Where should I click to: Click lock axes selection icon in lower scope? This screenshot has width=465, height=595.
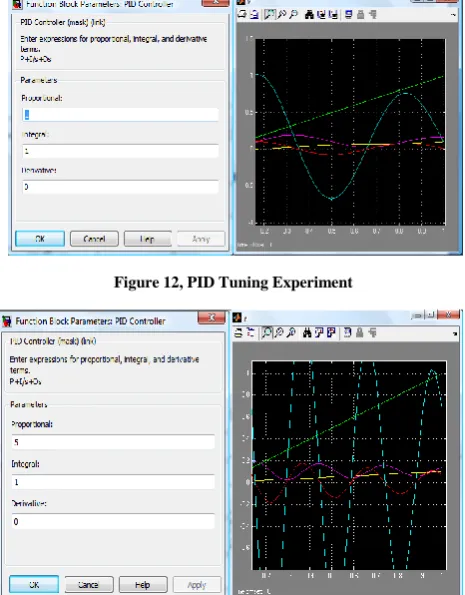(x=359, y=333)
